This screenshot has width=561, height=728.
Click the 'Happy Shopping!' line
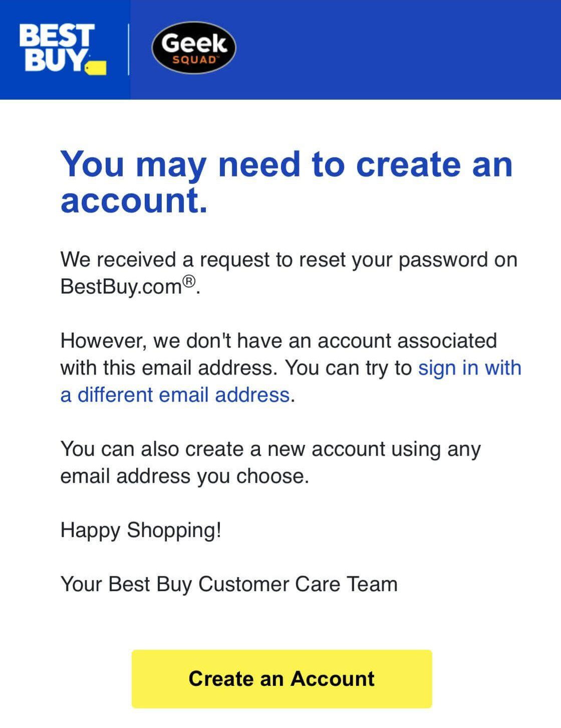point(142,529)
